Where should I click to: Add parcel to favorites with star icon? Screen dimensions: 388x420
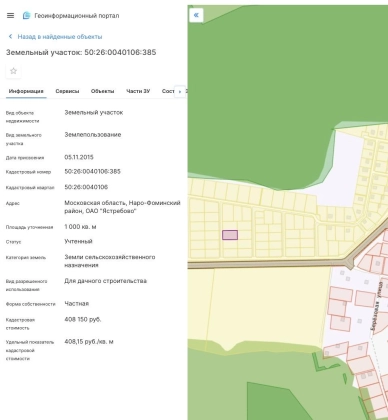13,71
